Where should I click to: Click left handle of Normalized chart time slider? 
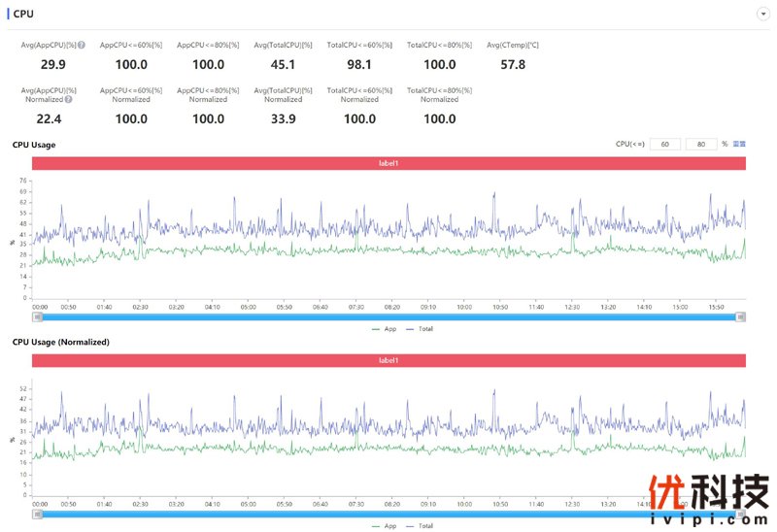pos(38,514)
